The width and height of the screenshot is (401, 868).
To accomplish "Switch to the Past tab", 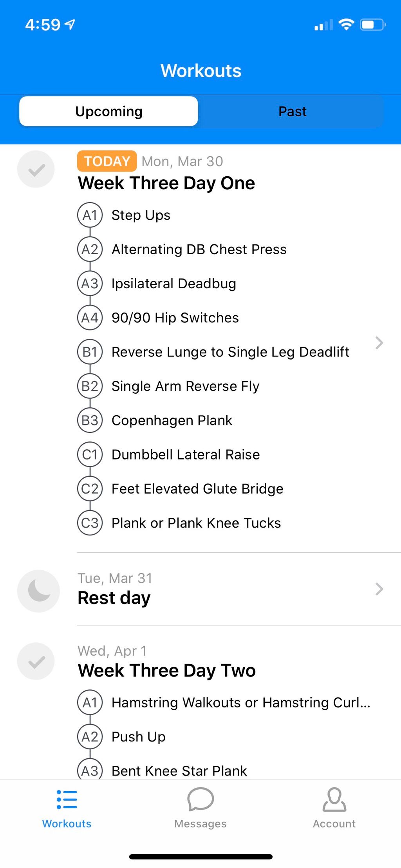I will pos(292,111).
